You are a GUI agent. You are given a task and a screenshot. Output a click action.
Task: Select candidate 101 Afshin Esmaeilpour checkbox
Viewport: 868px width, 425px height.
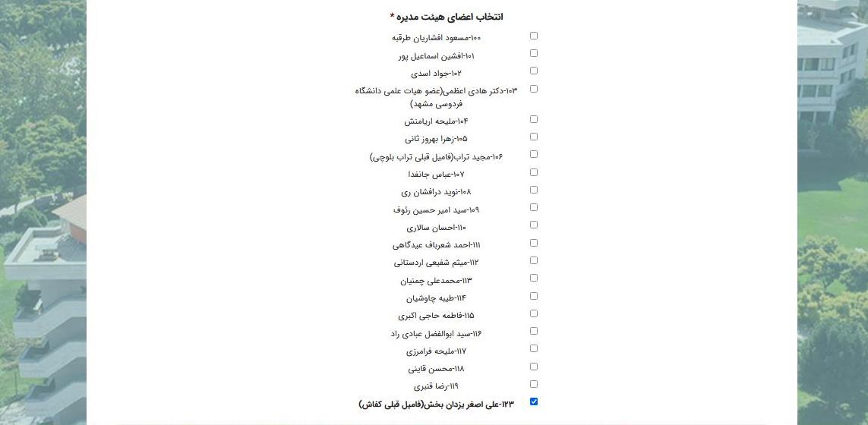click(x=534, y=53)
